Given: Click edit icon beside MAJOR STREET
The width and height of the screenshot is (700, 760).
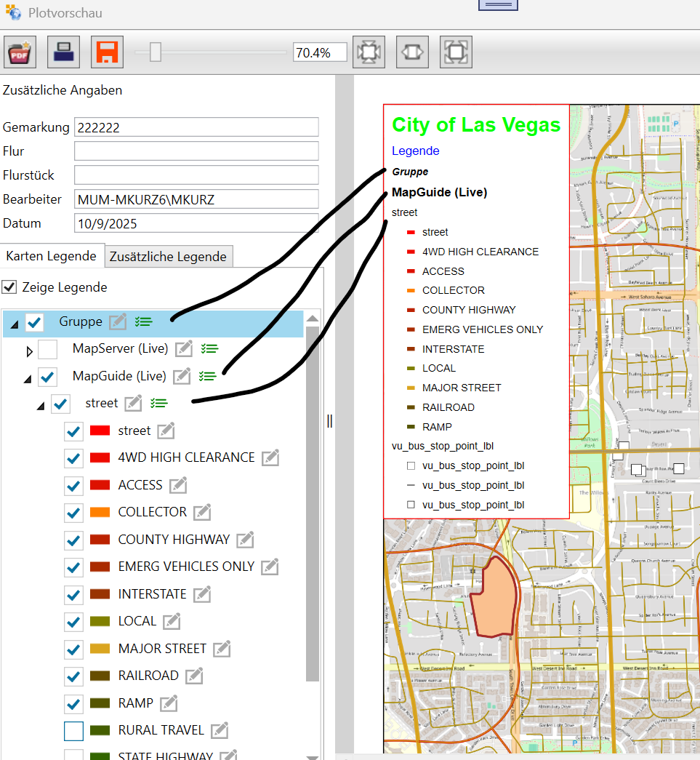Looking at the screenshot, I should tap(222, 649).
